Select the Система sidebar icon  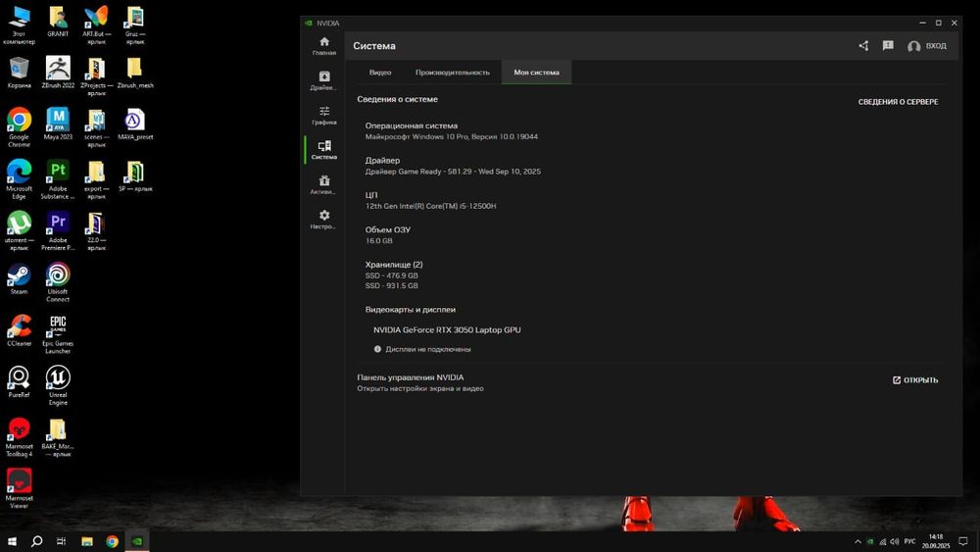(323, 150)
